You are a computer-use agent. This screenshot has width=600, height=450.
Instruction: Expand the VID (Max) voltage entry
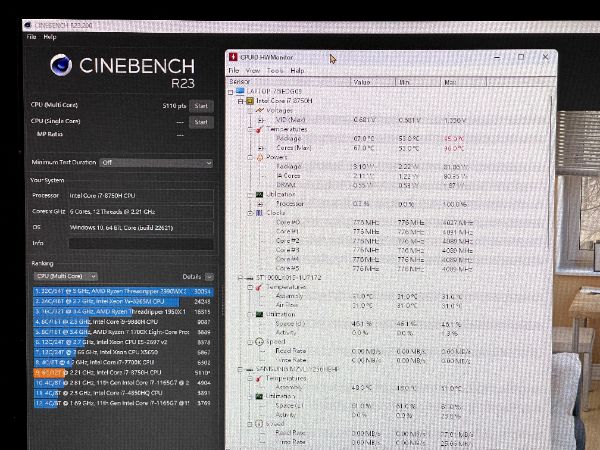[x=261, y=120]
